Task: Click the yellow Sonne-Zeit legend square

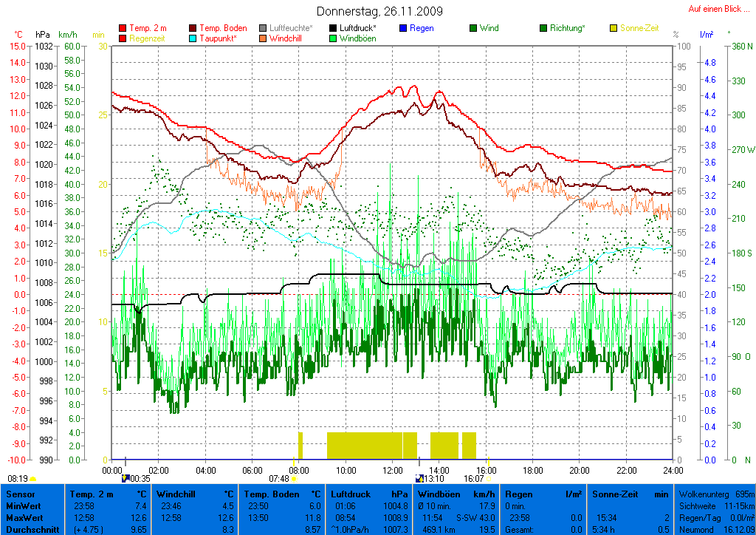Action: click(614, 28)
